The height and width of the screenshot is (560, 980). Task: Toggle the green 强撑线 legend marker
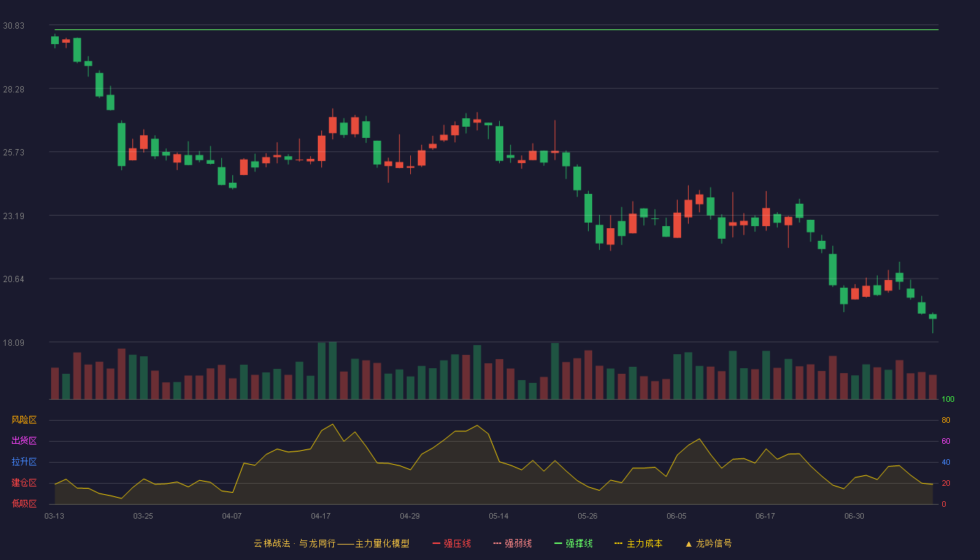point(558,543)
